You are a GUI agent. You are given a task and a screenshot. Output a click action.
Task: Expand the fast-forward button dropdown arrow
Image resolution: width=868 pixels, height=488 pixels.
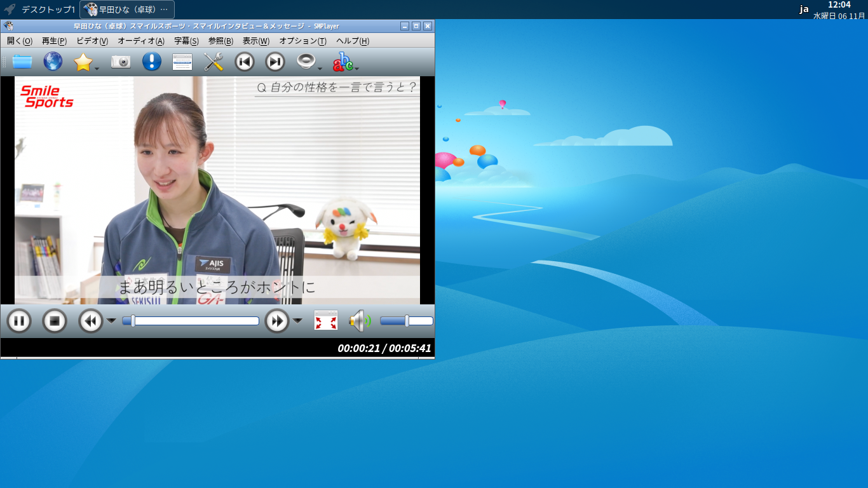(297, 321)
